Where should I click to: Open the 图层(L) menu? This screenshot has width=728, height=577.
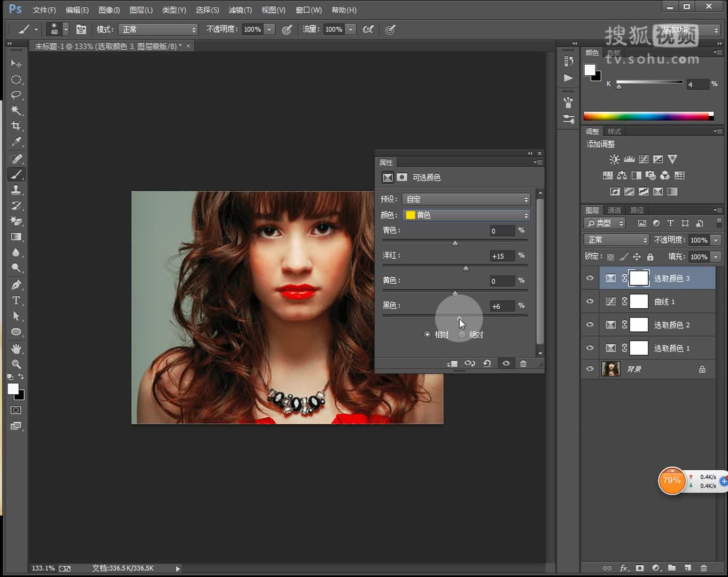[141, 10]
